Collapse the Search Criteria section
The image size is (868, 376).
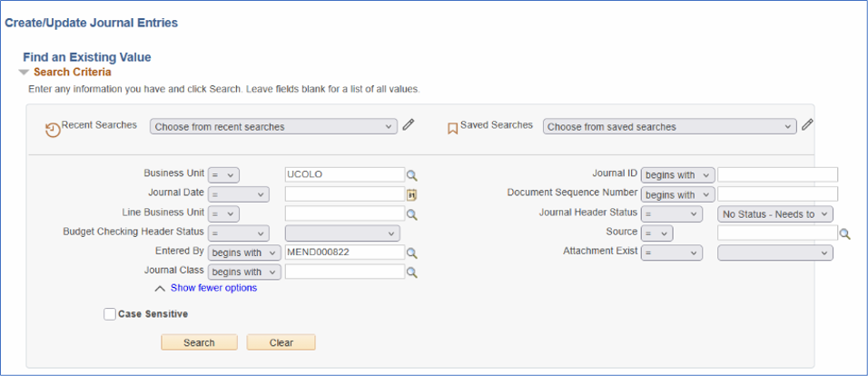coord(25,72)
